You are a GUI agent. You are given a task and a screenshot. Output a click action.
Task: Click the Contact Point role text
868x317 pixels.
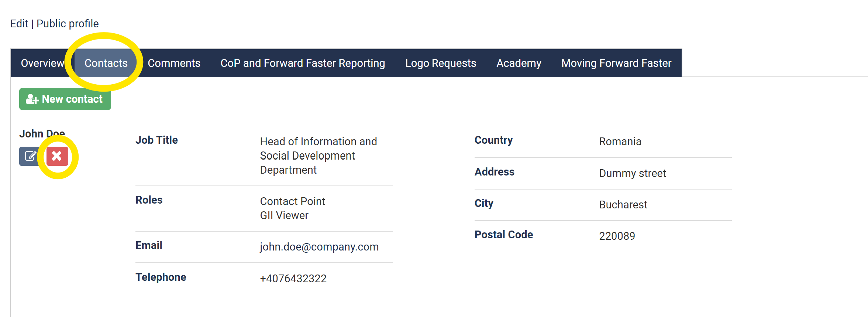pyautogui.click(x=292, y=201)
